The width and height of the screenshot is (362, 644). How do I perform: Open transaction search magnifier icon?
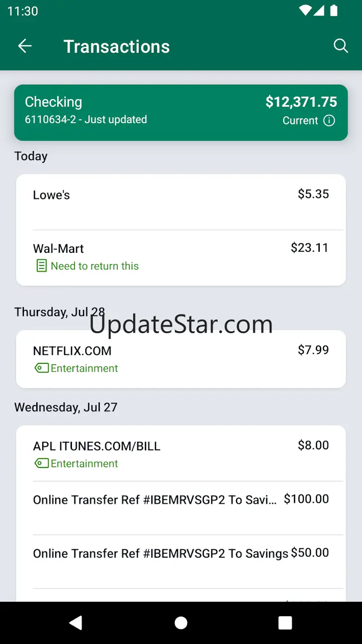(x=341, y=46)
